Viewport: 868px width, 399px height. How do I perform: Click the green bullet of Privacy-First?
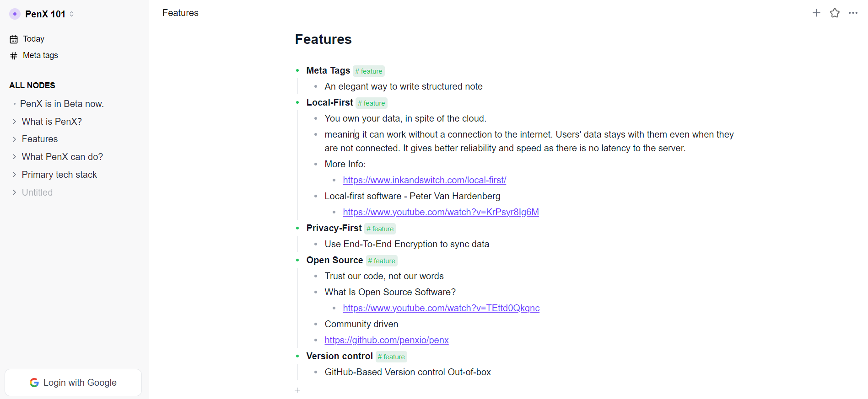click(x=297, y=228)
